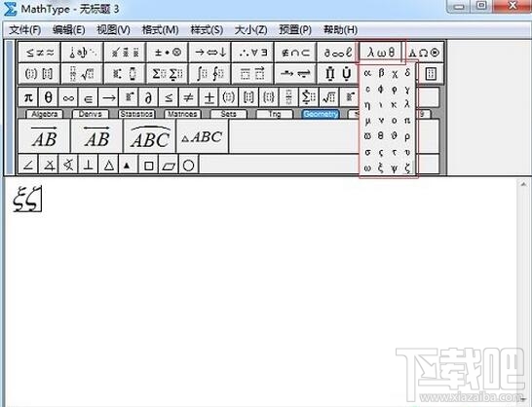Insert the square symbol

(x=149, y=165)
